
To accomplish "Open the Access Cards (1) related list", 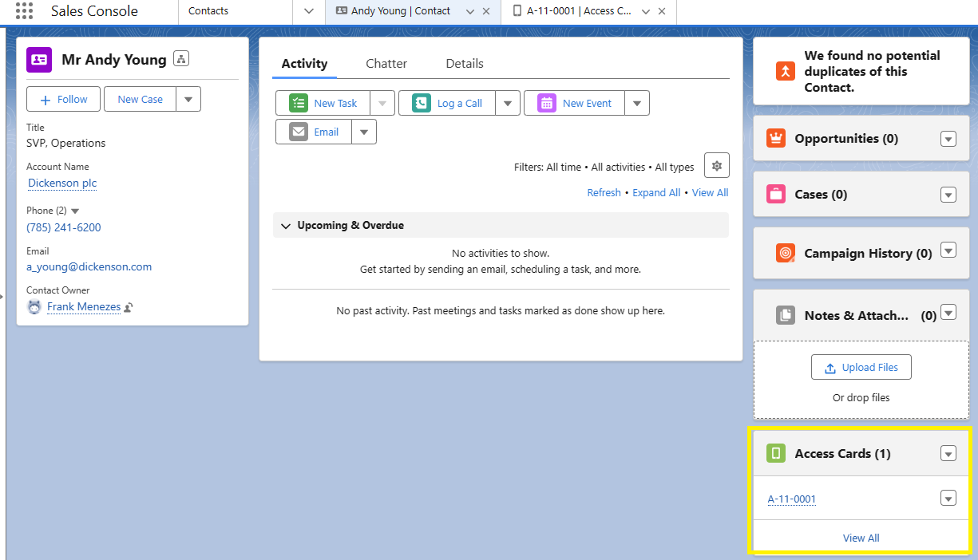I will click(843, 453).
